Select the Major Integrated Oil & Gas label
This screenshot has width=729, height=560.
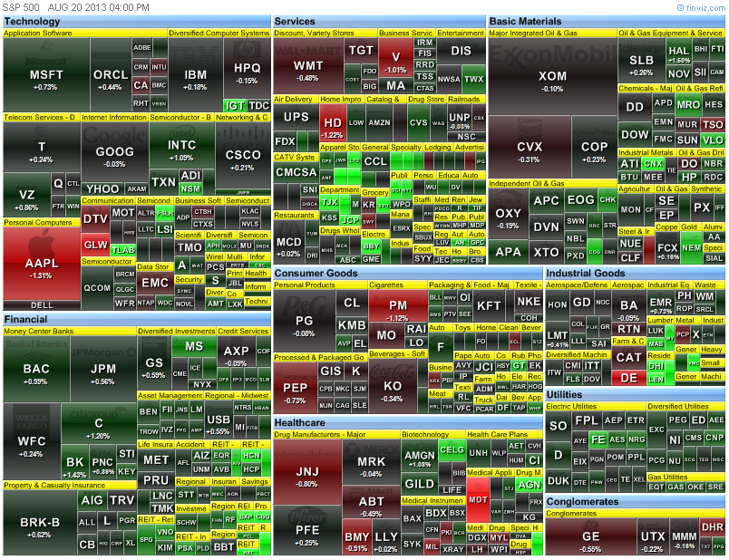[533, 34]
